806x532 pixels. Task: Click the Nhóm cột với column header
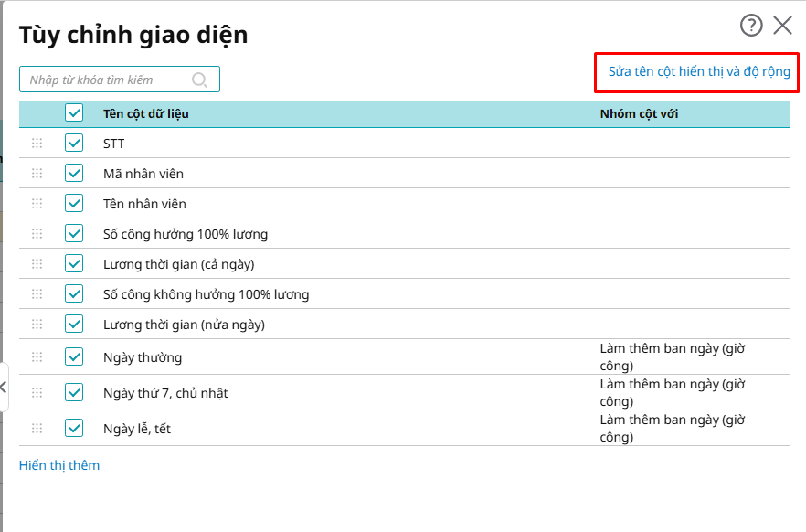point(639,113)
